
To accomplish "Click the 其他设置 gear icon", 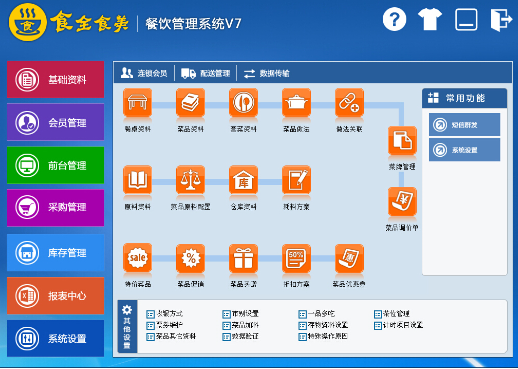I will [x=127, y=310].
